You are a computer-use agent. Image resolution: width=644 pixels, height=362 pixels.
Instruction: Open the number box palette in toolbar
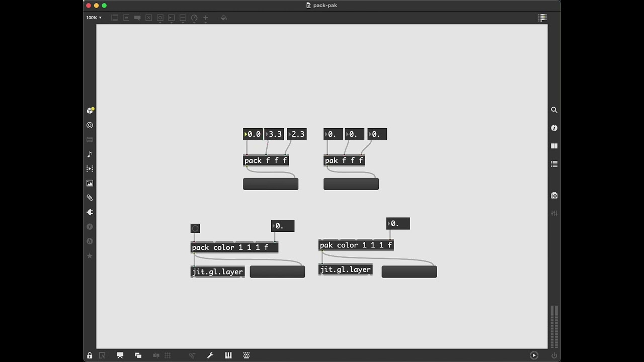[x=172, y=18]
